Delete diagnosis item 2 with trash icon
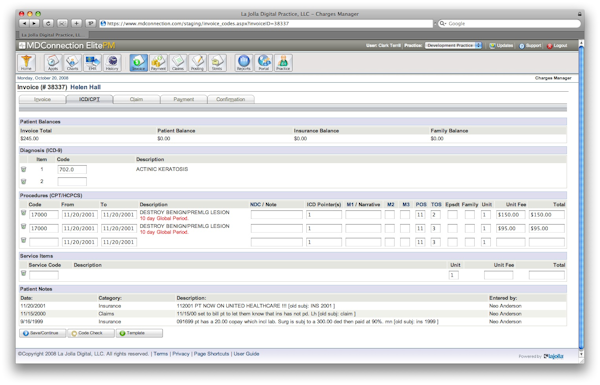 click(x=23, y=181)
